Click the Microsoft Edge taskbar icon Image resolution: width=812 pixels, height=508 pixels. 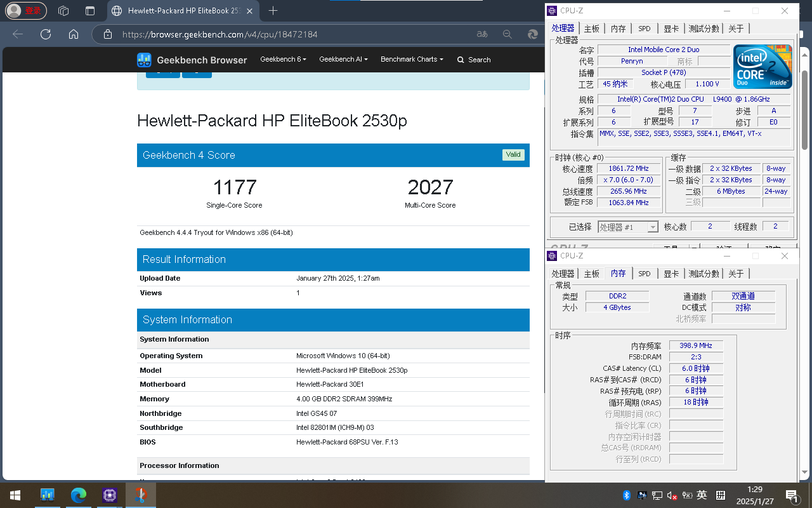tap(78, 495)
